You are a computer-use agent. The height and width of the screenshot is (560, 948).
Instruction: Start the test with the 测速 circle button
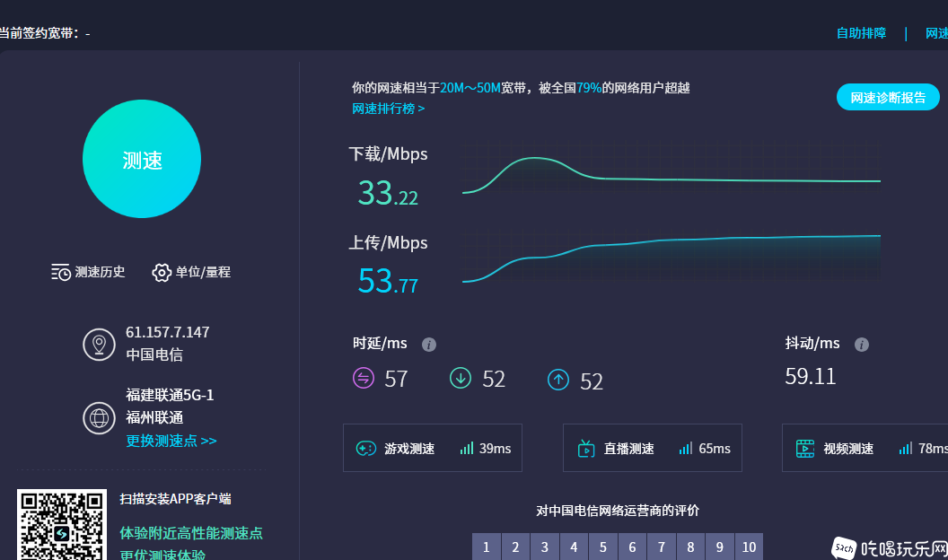click(x=142, y=159)
